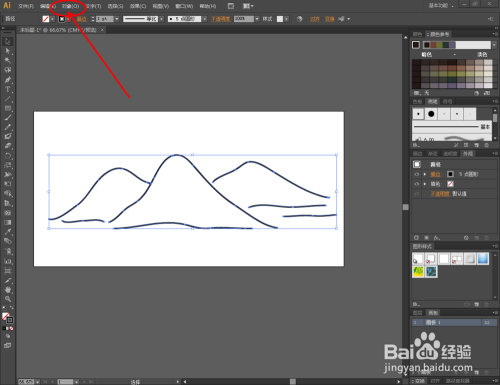Open the stroke weight dropdown showing 1 pt
Screen dimensions: 500x385
click(x=117, y=19)
